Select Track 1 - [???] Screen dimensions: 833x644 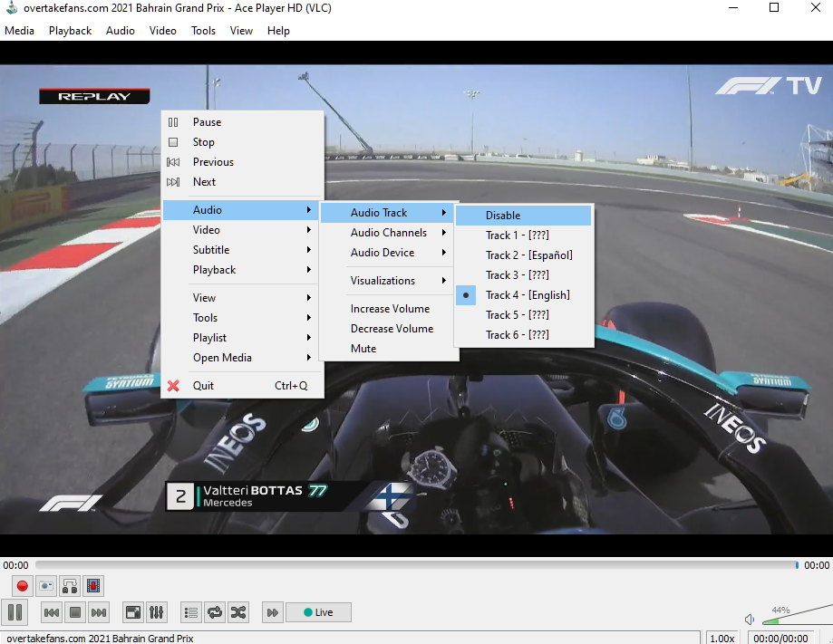tap(523, 235)
